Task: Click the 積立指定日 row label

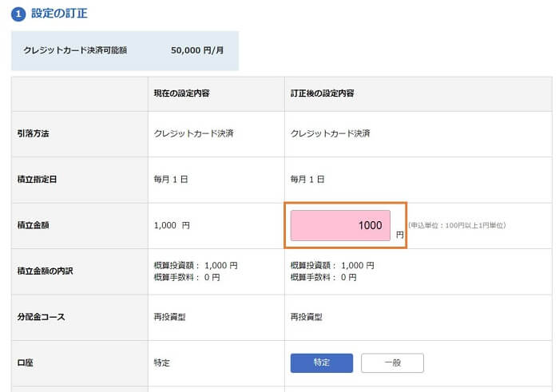Action: (37, 180)
